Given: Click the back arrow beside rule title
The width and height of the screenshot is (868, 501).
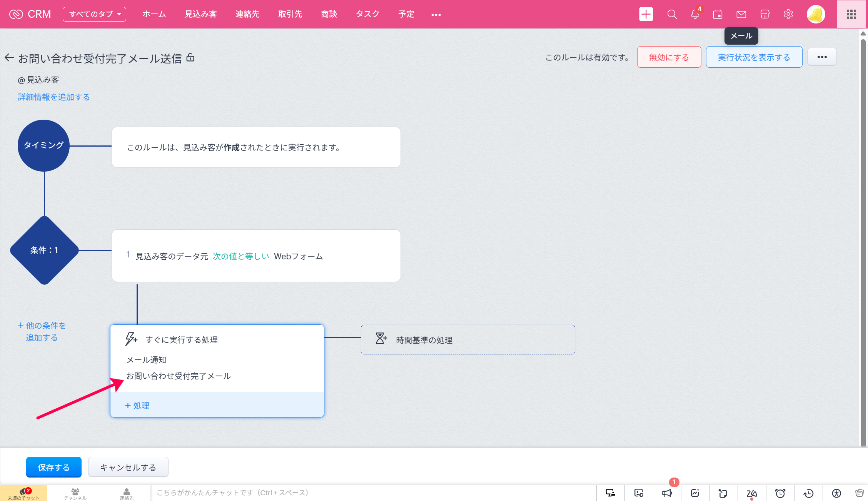Looking at the screenshot, I should click(9, 58).
